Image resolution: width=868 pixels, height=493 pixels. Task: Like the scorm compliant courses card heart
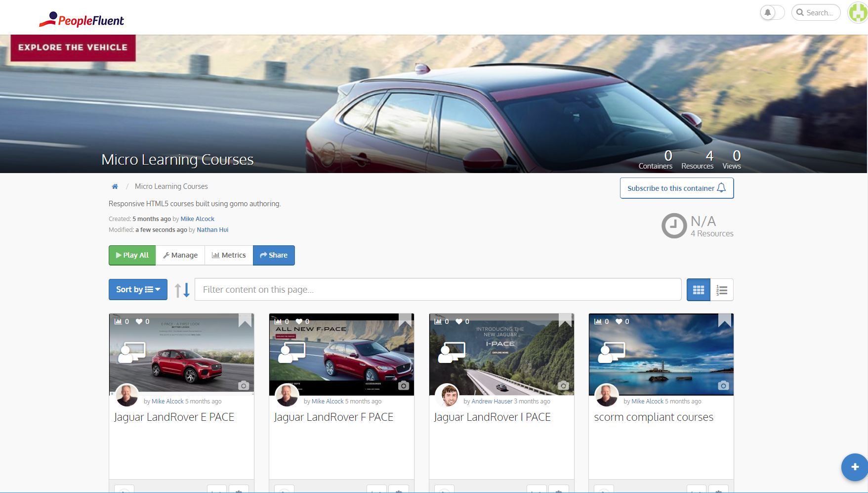619,321
